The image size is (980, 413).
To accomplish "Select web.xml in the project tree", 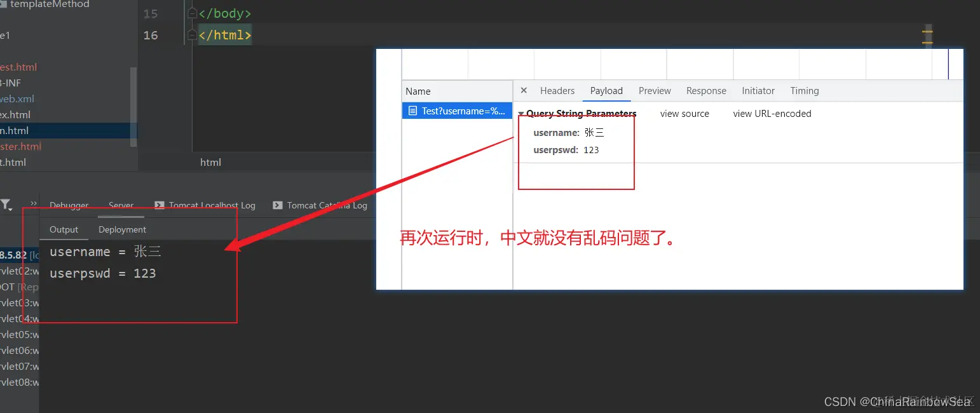I will (x=20, y=98).
